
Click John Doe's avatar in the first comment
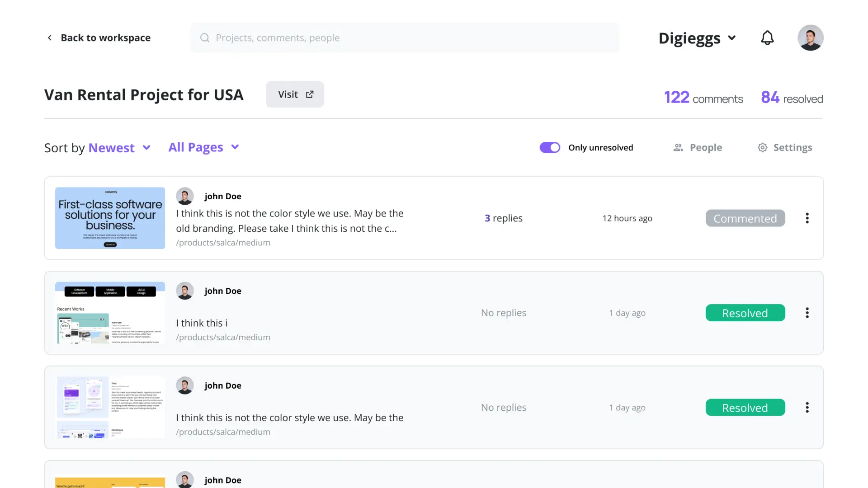point(185,197)
